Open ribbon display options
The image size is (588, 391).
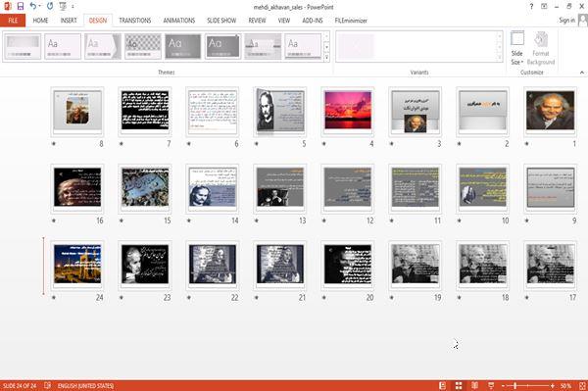(x=544, y=7)
